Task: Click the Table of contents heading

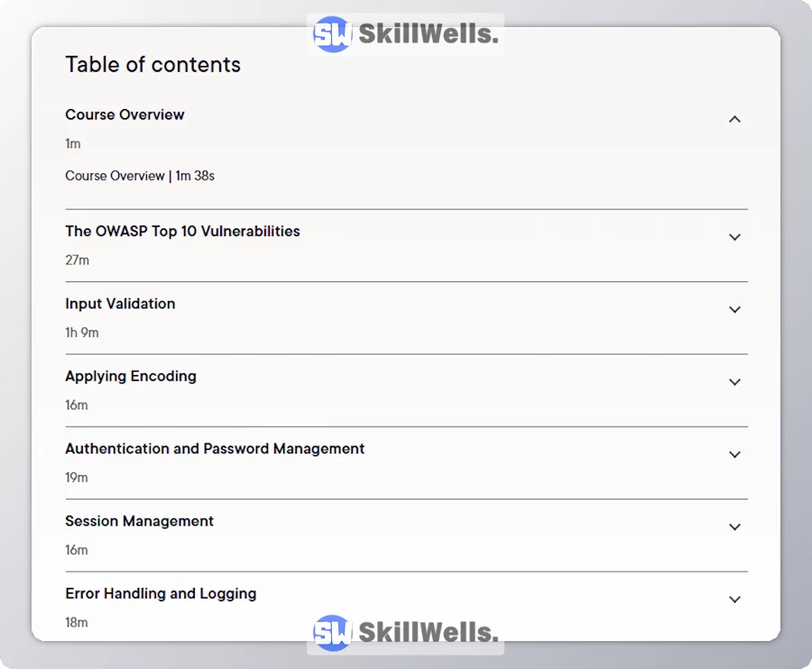Action: (x=152, y=64)
